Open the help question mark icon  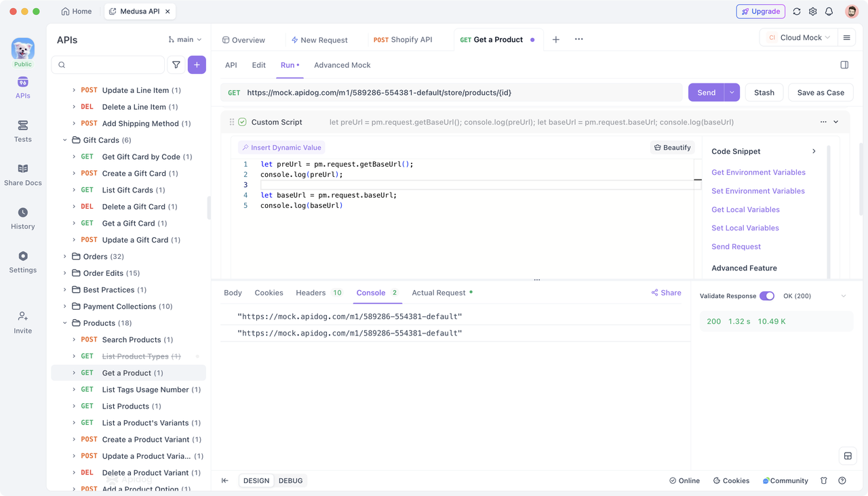pos(842,480)
